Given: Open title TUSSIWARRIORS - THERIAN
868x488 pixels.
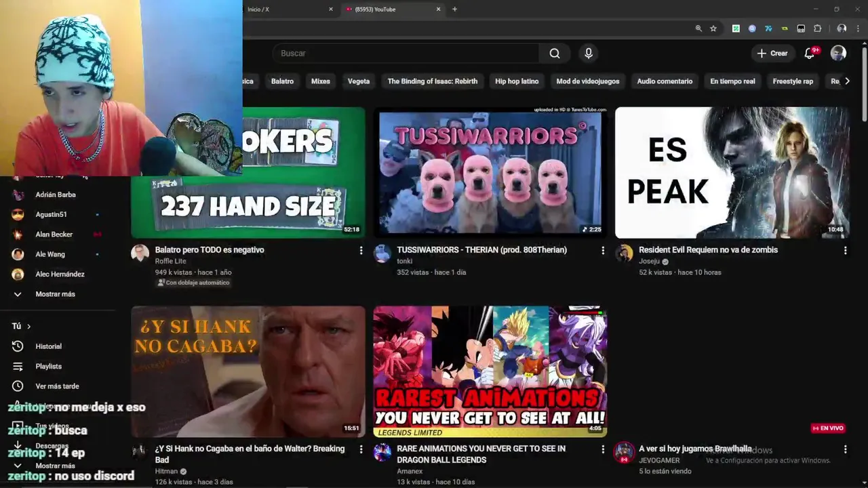Looking at the screenshot, I should [481, 250].
